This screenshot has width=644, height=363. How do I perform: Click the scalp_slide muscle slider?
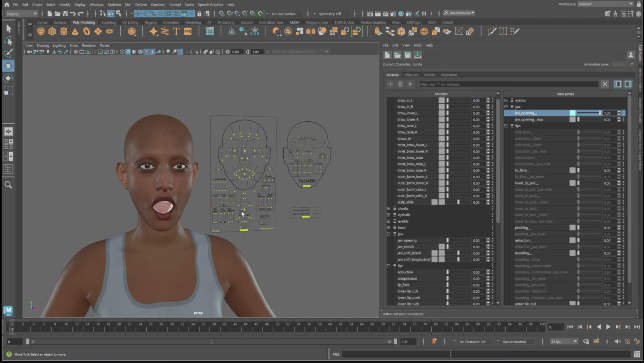pyautogui.click(x=458, y=202)
